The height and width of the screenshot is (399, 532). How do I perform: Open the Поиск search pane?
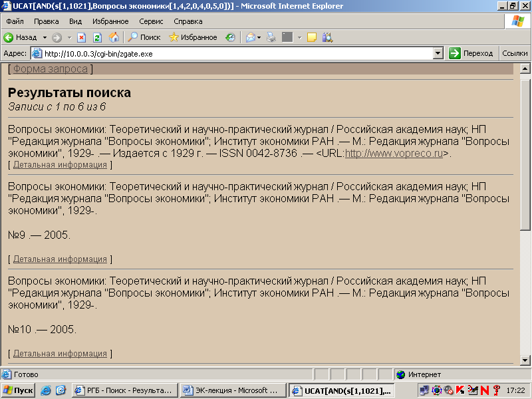144,37
